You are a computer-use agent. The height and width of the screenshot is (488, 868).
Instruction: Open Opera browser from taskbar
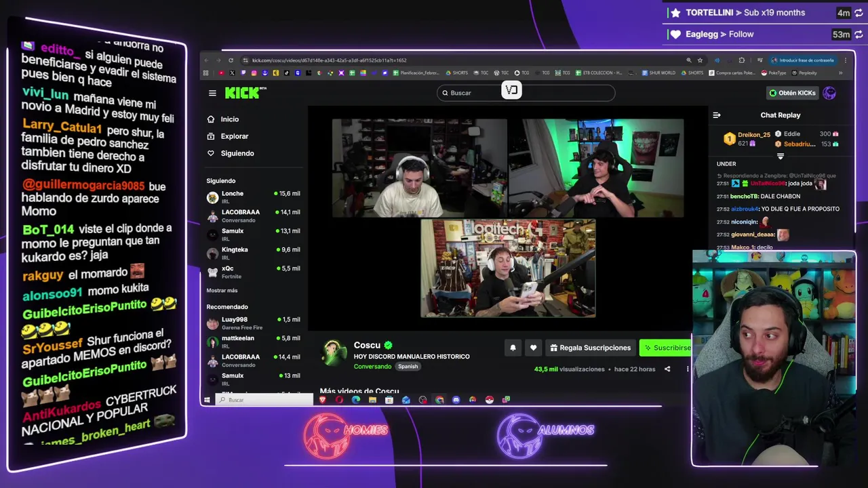point(339,400)
